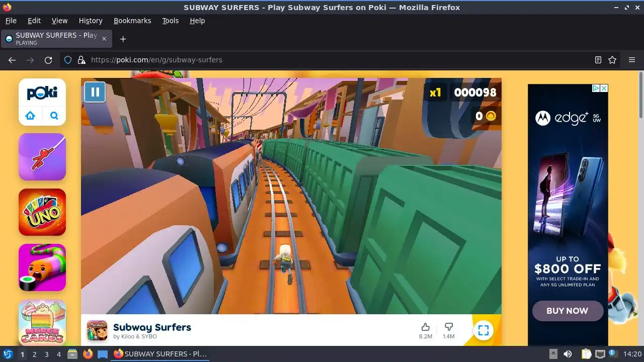644x362 pixels.
Task: Click the coin counter in game
Action: click(x=486, y=116)
